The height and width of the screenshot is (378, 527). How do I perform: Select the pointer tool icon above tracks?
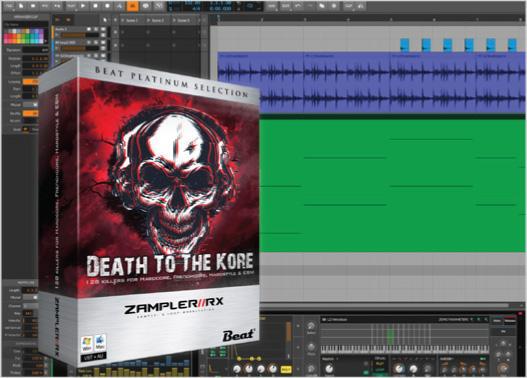coord(105,20)
